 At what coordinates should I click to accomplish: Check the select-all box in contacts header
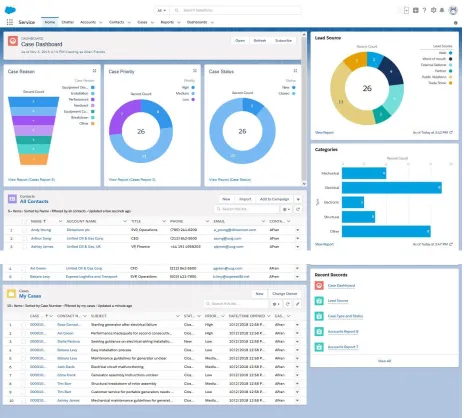click(24, 221)
